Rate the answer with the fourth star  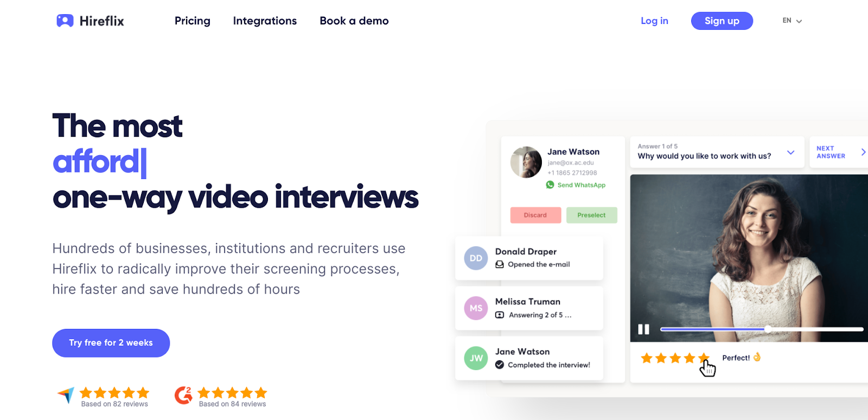point(690,358)
